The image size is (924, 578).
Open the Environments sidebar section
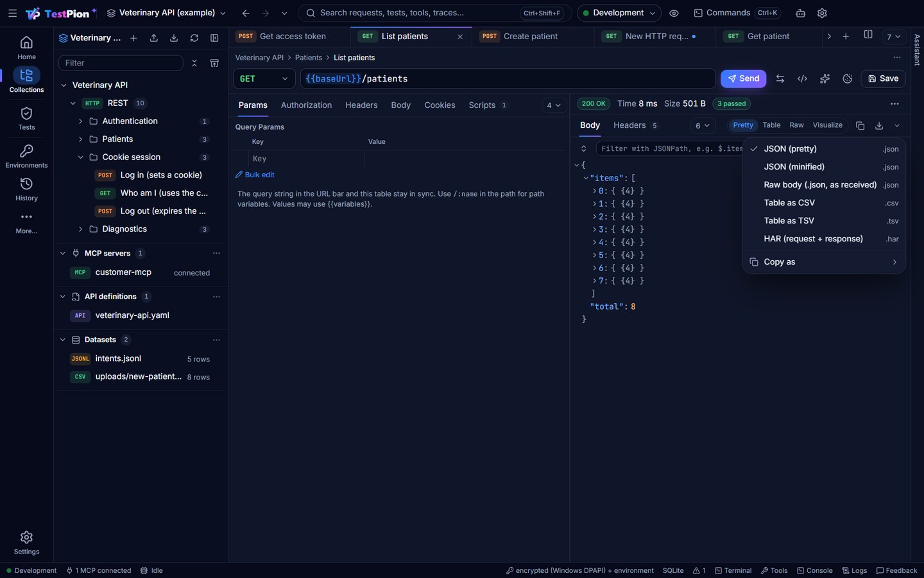point(26,157)
